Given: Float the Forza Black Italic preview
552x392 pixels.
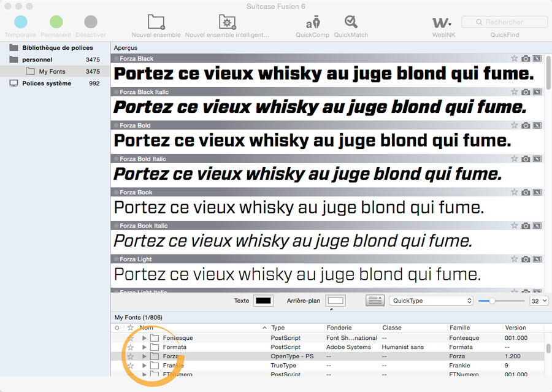Looking at the screenshot, I should pos(537,92).
